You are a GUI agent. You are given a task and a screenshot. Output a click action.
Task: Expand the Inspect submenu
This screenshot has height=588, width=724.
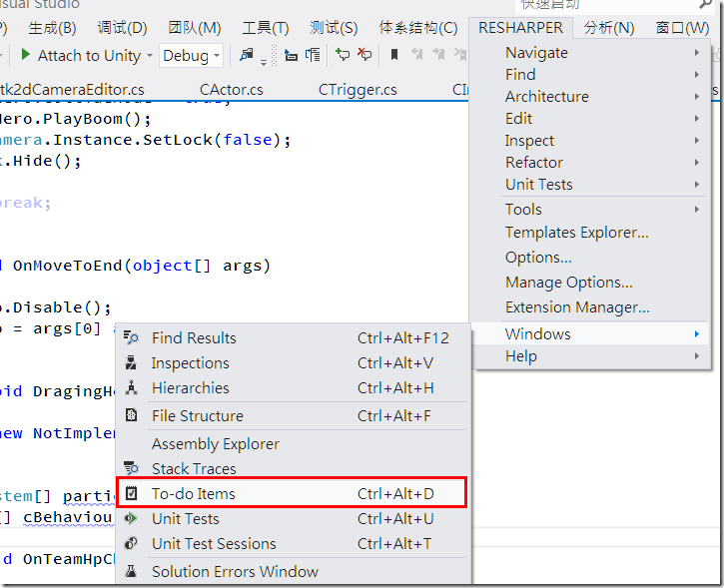(x=590, y=141)
